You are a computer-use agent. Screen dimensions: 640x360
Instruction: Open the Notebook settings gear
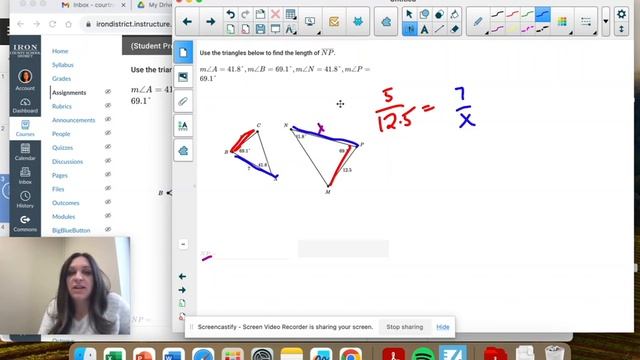[x=621, y=14]
